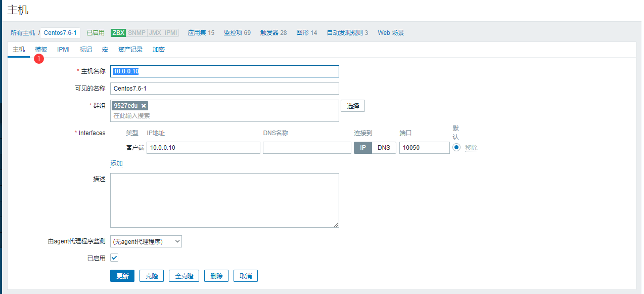
Task: Click the green ZBX availability badge
Action: click(x=118, y=33)
